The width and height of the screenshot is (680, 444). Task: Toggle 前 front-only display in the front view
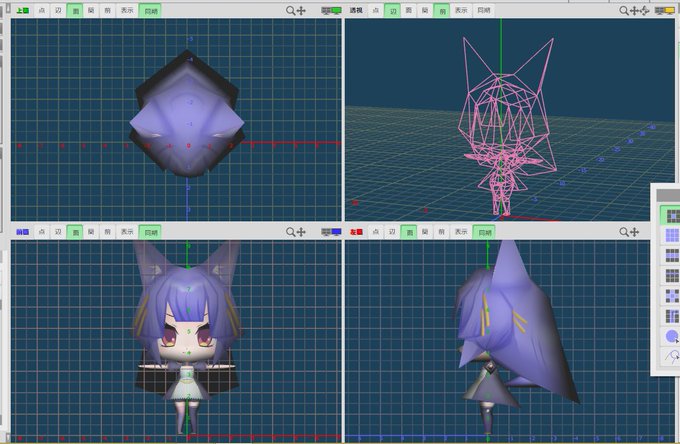click(108, 232)
